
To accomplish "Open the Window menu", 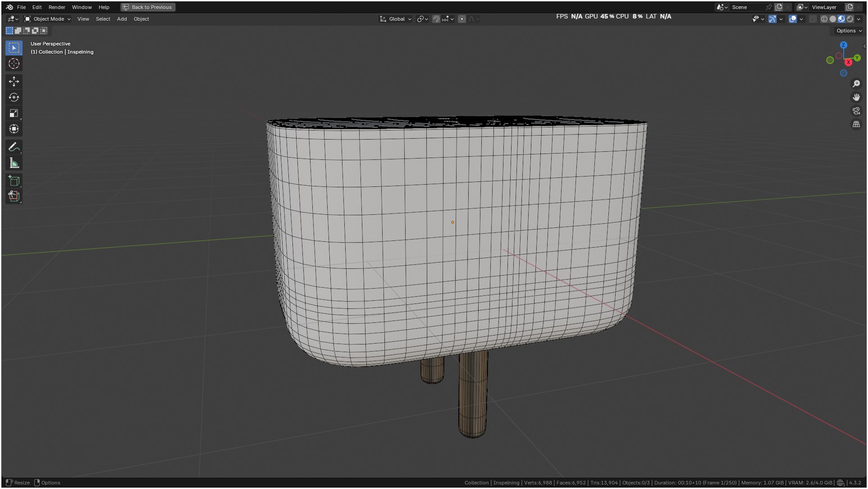I will 82,7.
